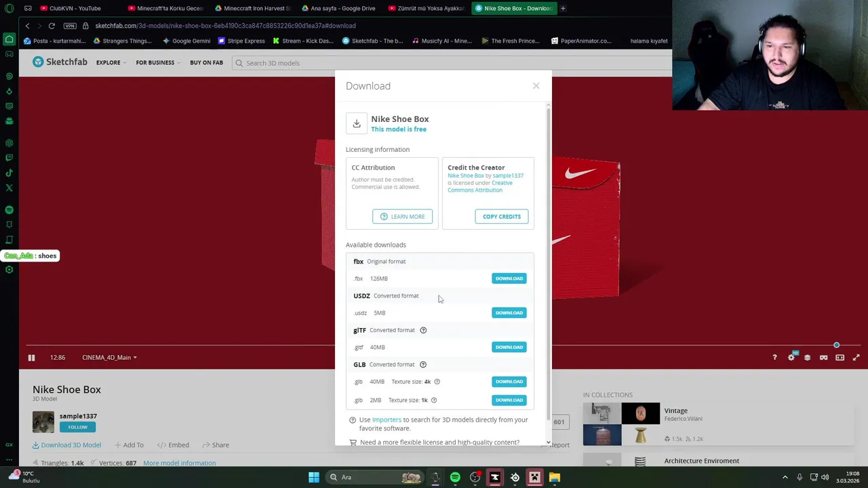Open Opera GX home sidebar icon
Image resolution: width=868 pixels, height=488 pixels.
tap(9, 40)
